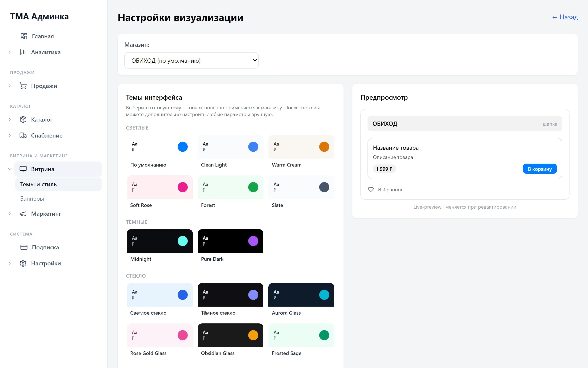588x368 pixels.
Task: Click the Маркетинг megaphone icon
Action: click(x=23, y=214)
